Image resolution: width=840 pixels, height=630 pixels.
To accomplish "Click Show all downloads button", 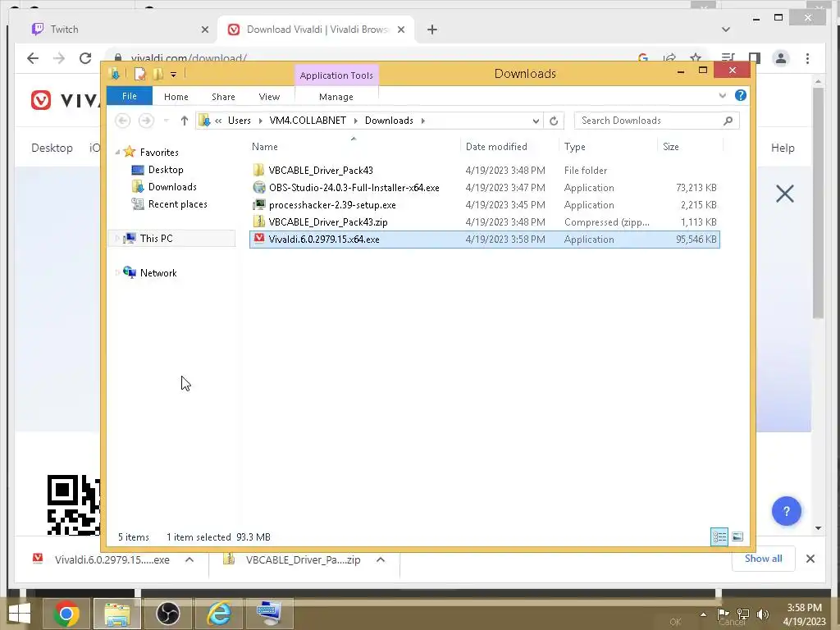I will coord(763,559).
